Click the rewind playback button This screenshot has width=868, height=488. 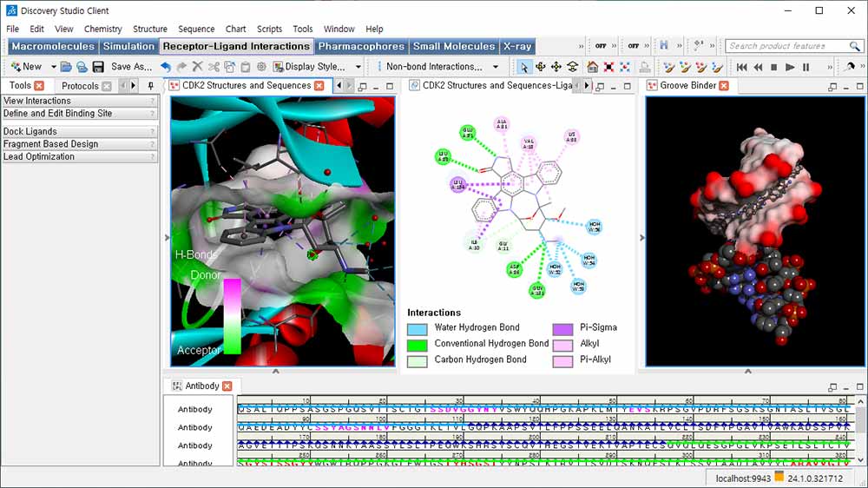pyautogui.click(x=758, y=67)
